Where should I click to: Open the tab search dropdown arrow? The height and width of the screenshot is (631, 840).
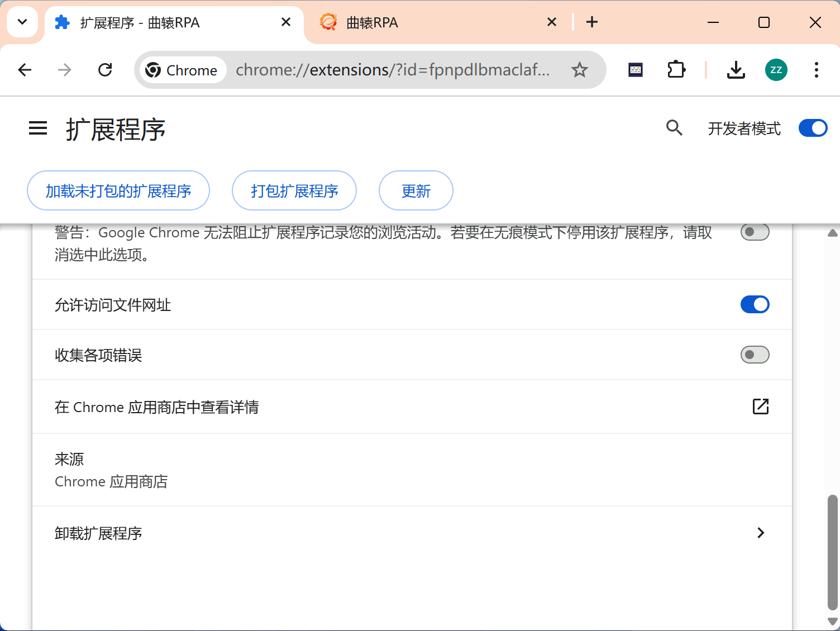click(x=22, y=22)
